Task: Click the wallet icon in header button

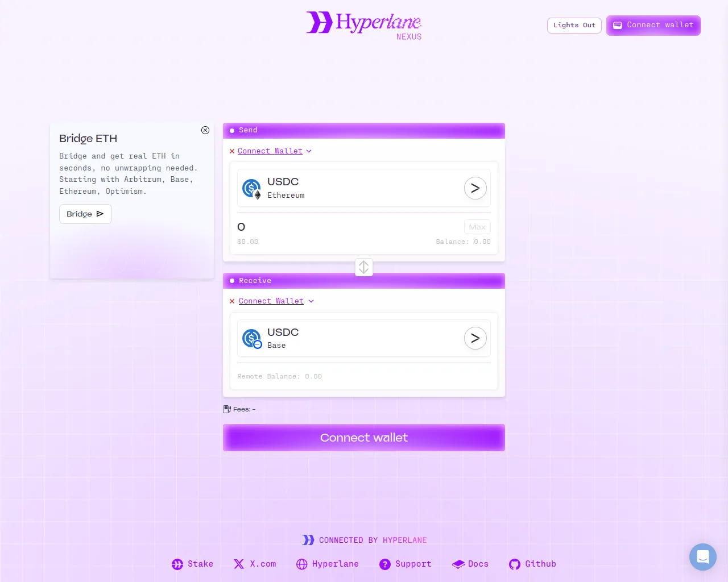Action: (617, 26)
